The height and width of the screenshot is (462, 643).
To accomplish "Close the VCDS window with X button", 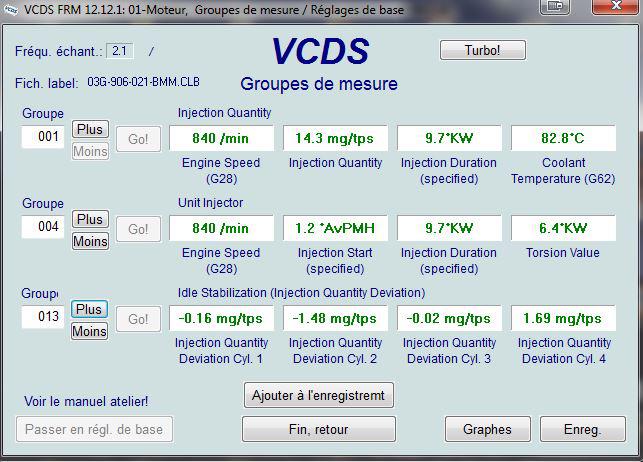I will pyautogui.click(x=616, y=6).
